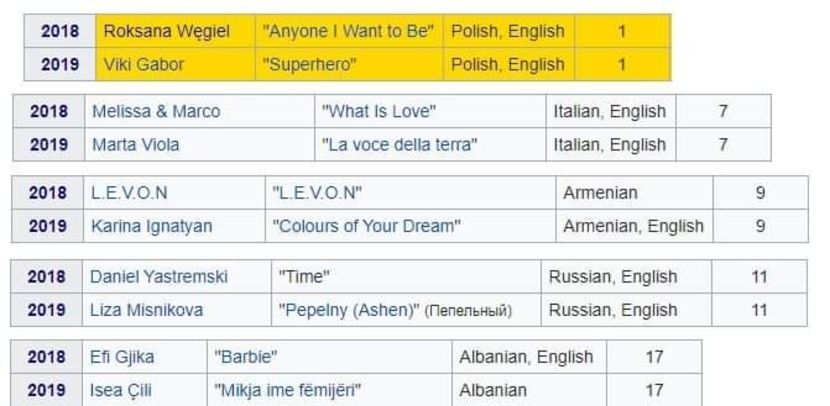Screen dimensions: 830x406
Task: Click the Viki Gabor artist name
Action: [142, 64]
